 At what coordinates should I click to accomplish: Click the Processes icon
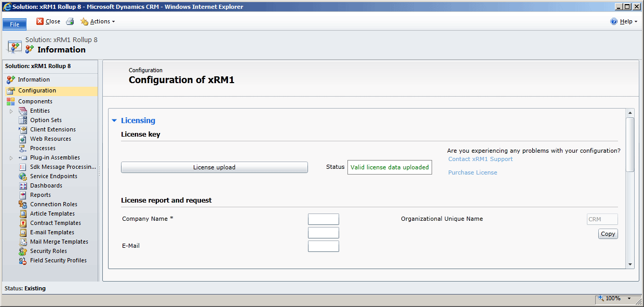[x=23, y=148]
